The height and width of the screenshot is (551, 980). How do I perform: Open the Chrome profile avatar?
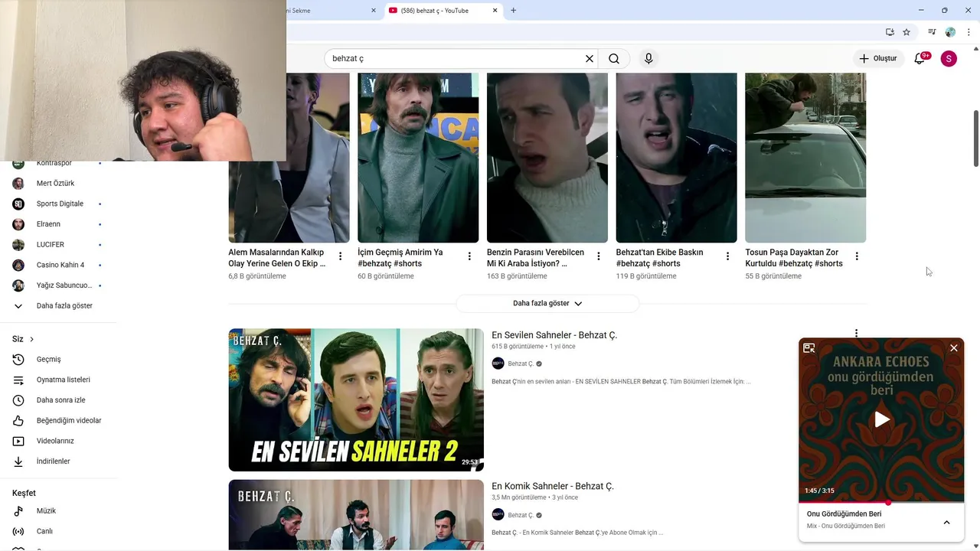pyautogui.click(x=950, y=32)
